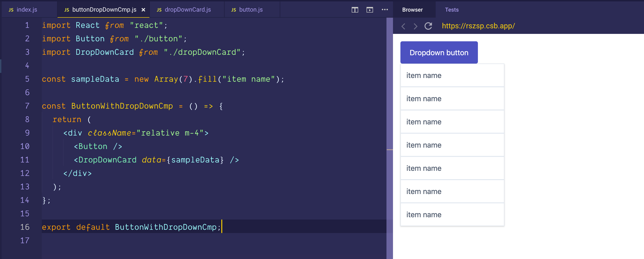Select the split view layout icon
This screenshot has width=644, height=259.
click(x=355, y=10)
